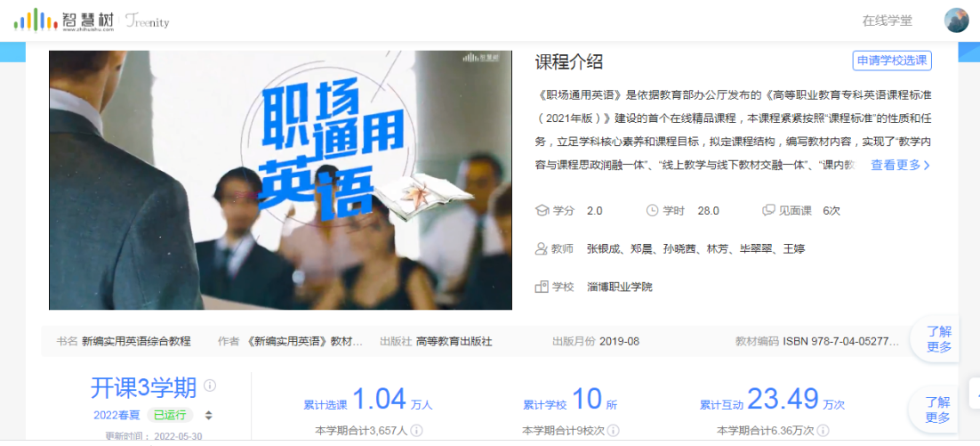The height and width of the screenshot is (446, 980).
Task: Click info icon beside 本学期合计6.36万次
Action: click(823, 431)
